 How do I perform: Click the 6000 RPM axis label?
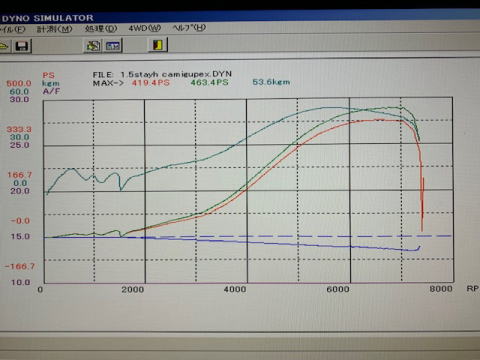(x=338, y=289)
